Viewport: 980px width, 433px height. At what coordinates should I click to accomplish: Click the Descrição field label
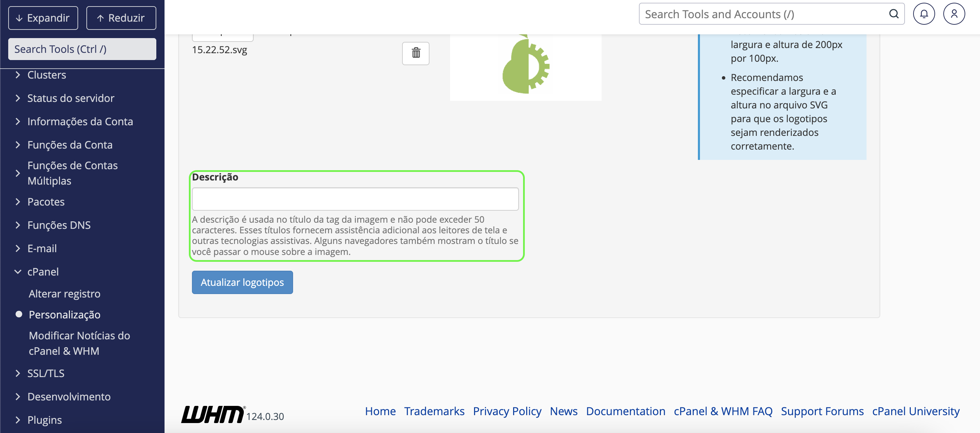215,177
